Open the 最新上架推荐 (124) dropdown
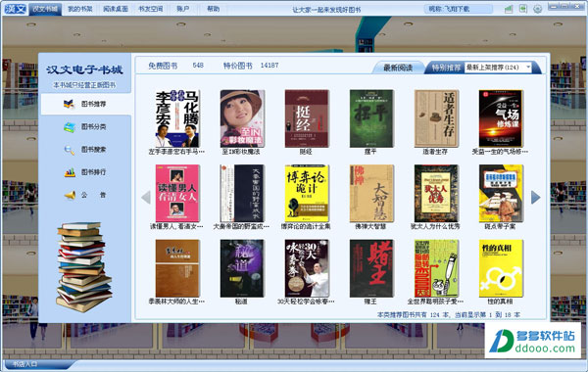Viewport: 588px width, 372px height. 498,68
